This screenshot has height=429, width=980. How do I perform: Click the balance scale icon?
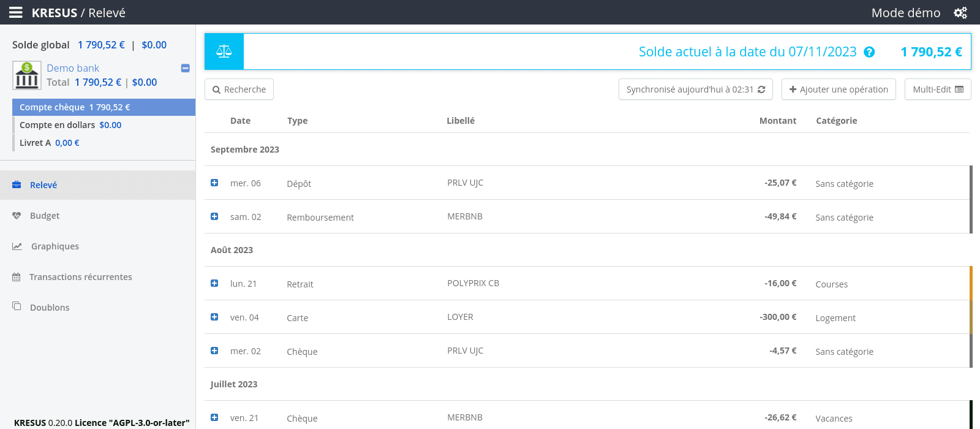[224, 51]
